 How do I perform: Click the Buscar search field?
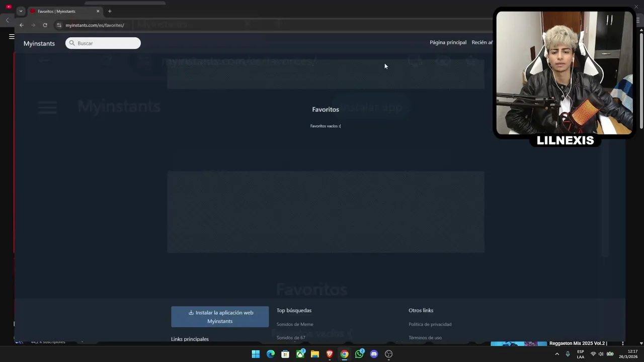[103, 43]
